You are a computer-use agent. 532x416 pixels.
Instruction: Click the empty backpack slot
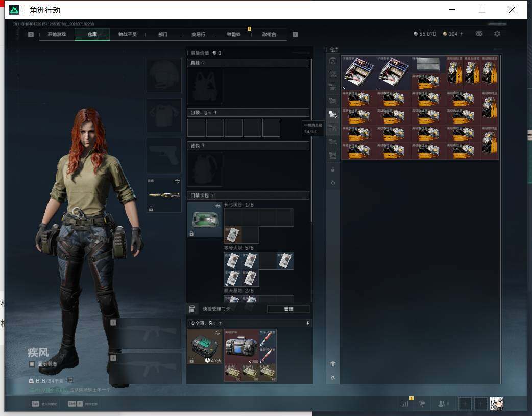(205, 169)
